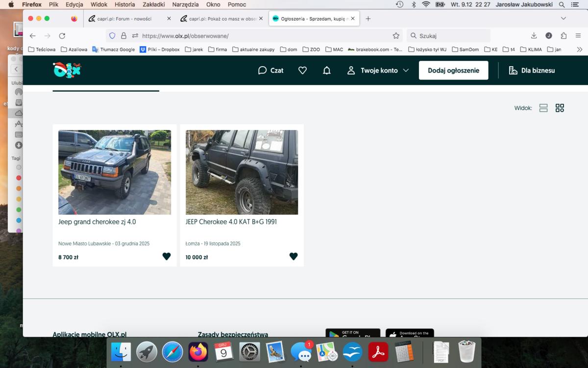List all tabs with chevron button
Image resolution: width=588 pixels, height=368 pixels.
tap(563, 19)
